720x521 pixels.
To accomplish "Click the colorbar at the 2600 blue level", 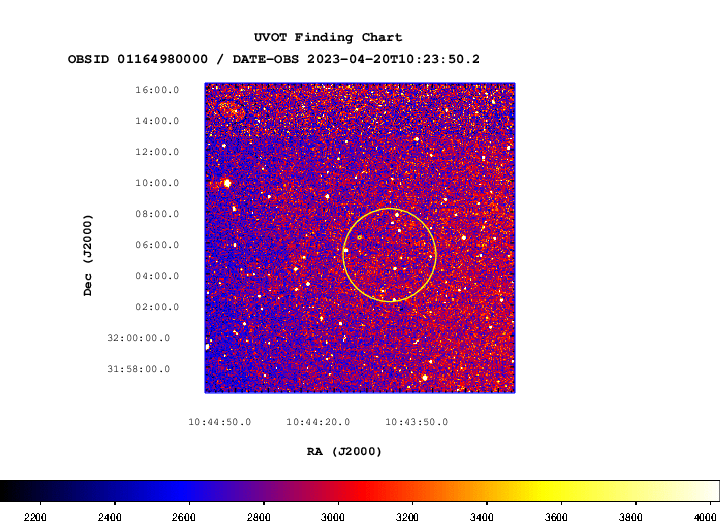I will (x=189, y=491).
